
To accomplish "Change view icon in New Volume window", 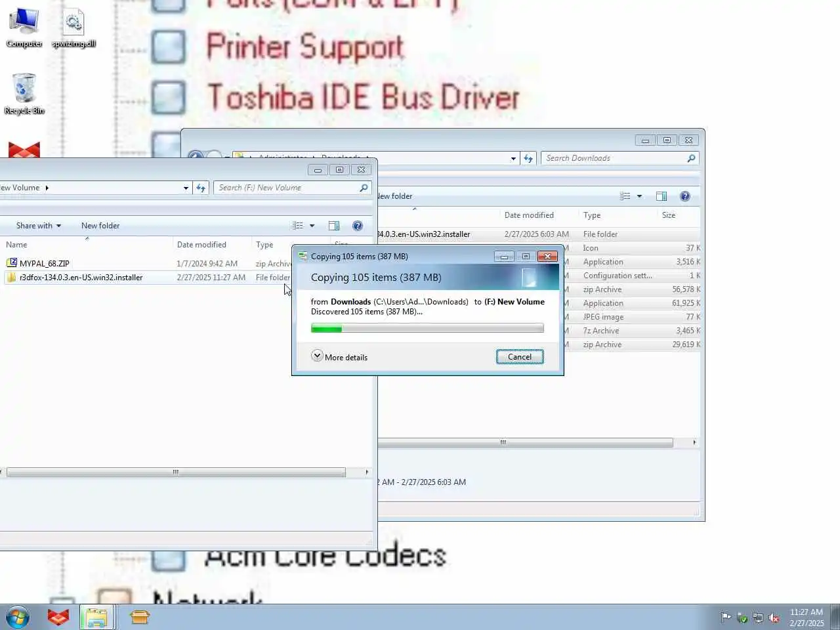I will [298, 226].
